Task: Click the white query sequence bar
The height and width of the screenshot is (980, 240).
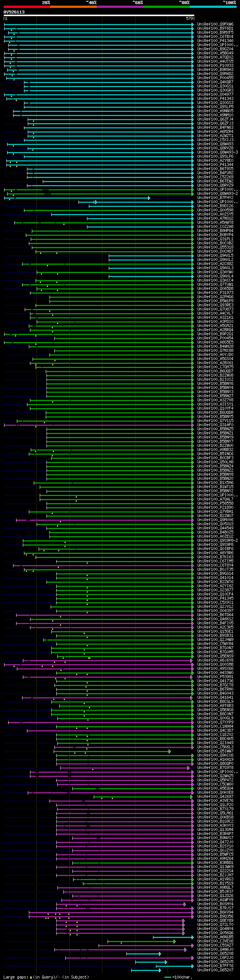Action: [x=99, y=16]
